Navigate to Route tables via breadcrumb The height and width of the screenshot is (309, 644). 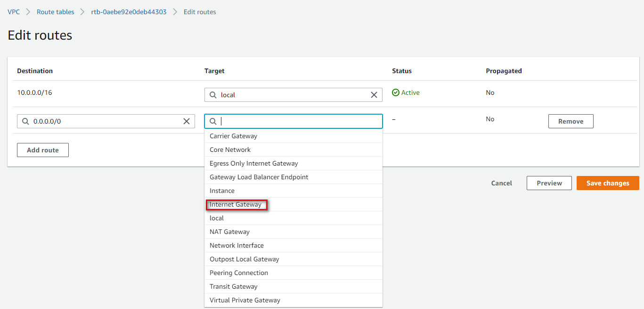pos(55,11)
